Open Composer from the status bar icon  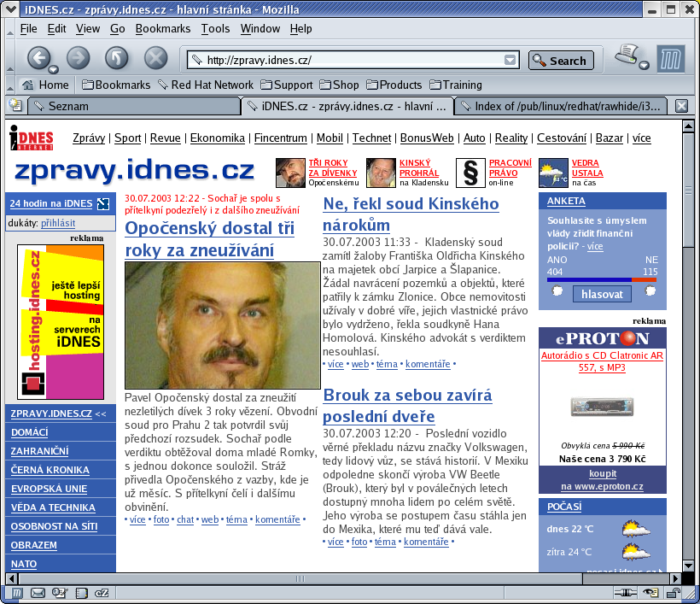(x=60, y=593)
